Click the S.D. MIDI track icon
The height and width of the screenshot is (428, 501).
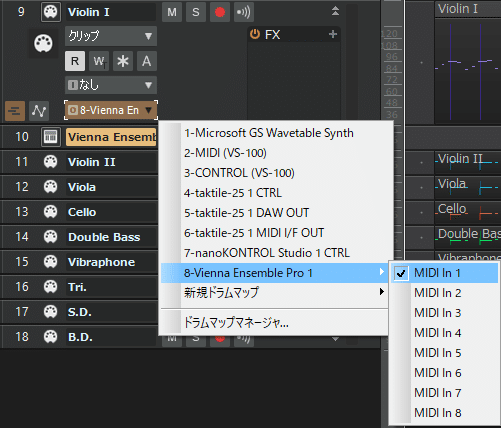[x=51, y=312]
